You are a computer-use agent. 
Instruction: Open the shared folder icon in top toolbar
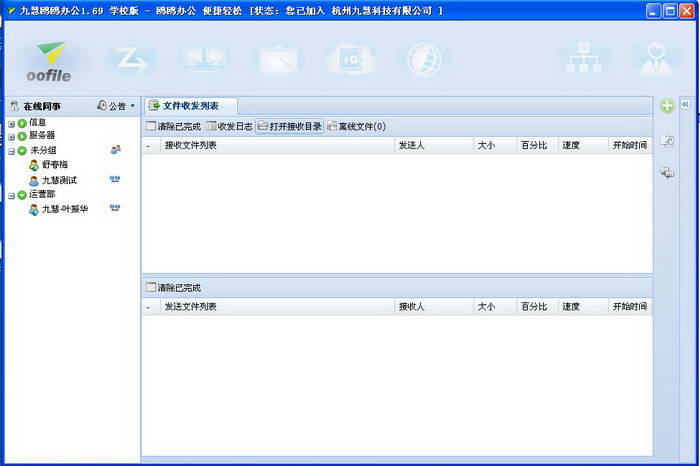(278, 59)
